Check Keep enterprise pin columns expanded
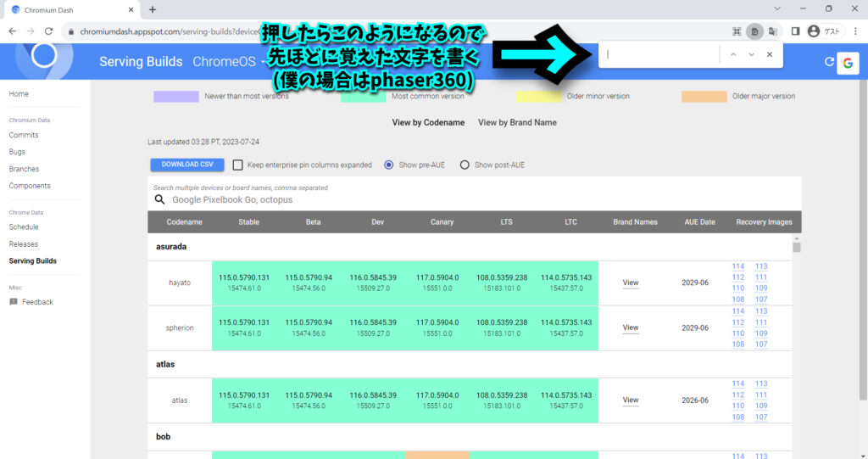The width and height of the screenshot is (868, 459). (x=238, y=165)
